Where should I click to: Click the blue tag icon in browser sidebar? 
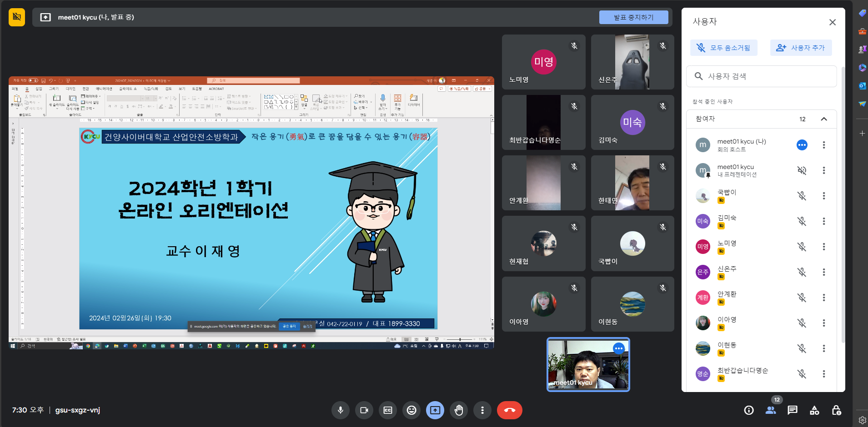[x=862, y=13]
